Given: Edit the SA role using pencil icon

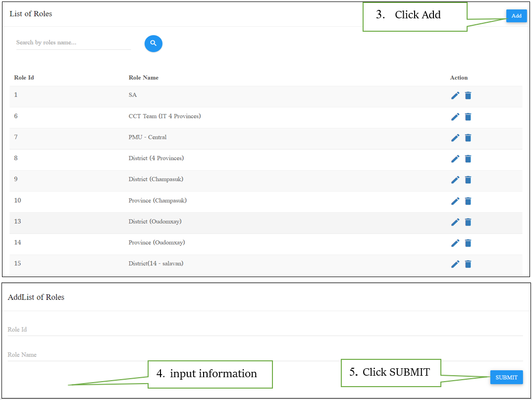Looking at the screenshot, I should coord(455,95).
